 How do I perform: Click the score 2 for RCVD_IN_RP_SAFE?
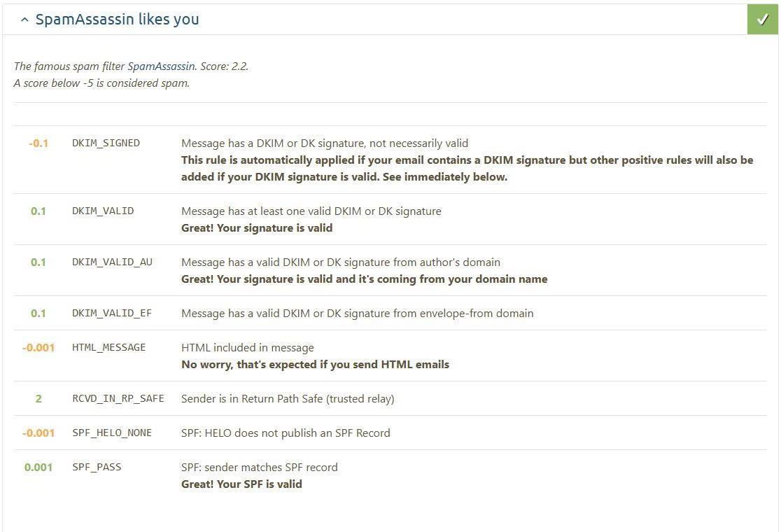(38, 398)
